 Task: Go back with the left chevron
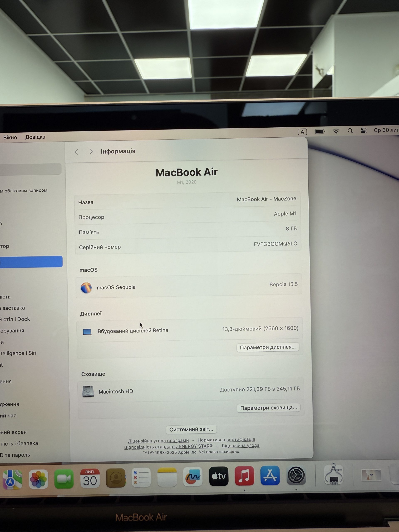click(76, 152)
